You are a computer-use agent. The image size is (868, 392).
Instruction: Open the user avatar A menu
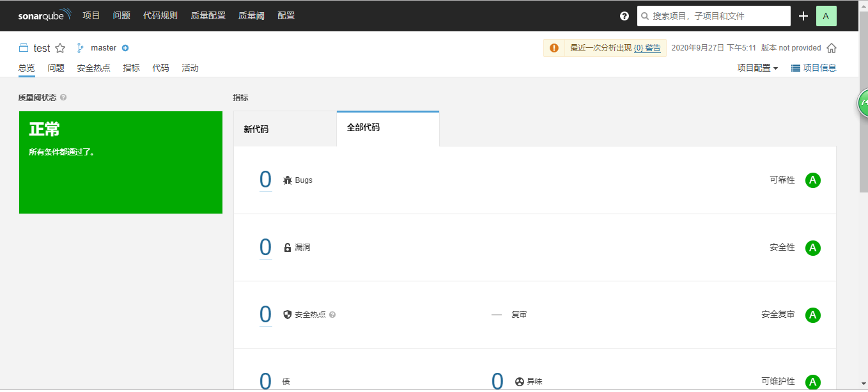click(826, 16)
